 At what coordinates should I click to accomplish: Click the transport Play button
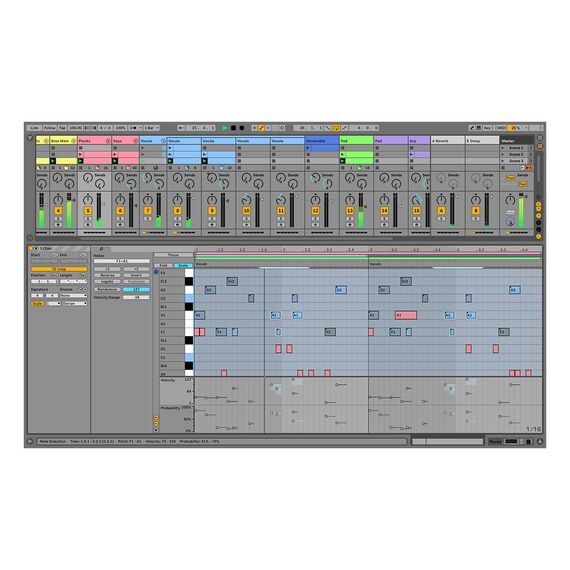click(x=225, y=128)
